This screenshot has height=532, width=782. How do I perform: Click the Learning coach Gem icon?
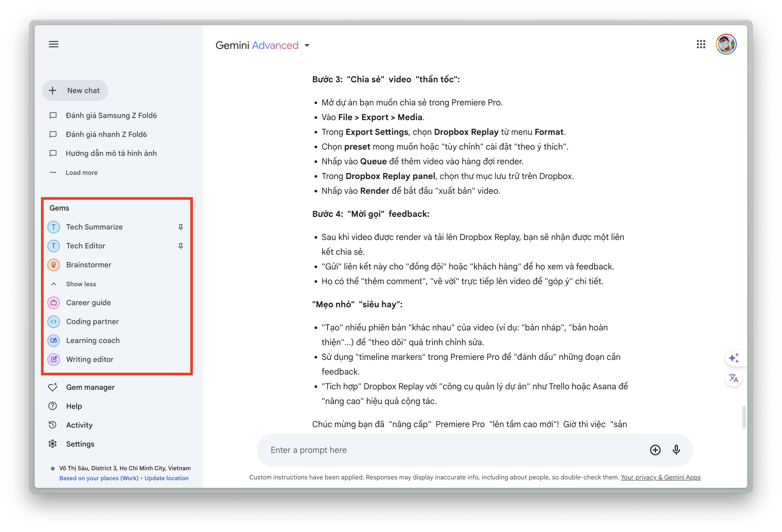pyautogui.click(x=53, y=340)
